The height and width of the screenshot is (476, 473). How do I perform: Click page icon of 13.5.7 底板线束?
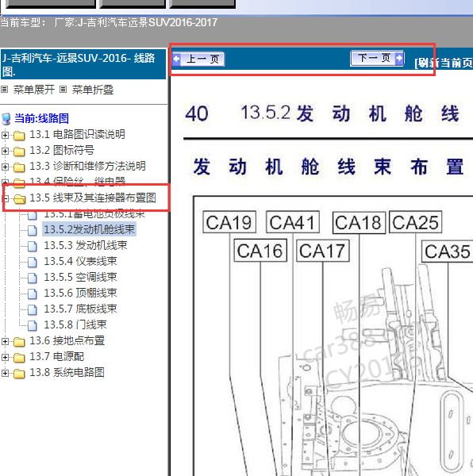(x=33, y=309)
